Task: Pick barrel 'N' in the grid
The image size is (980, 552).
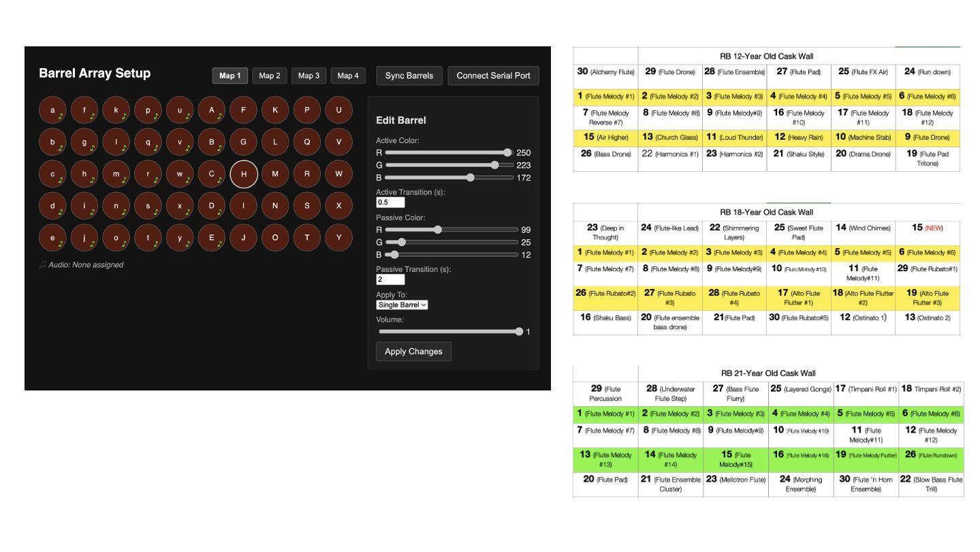Action: pos(275,206)
